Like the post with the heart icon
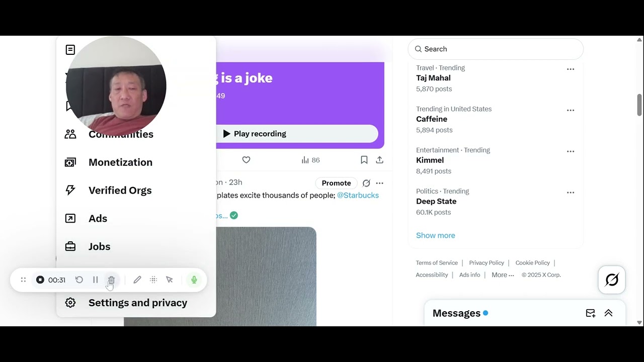The width and height of the screenshot is (644, 362). (x=246, y=160)
